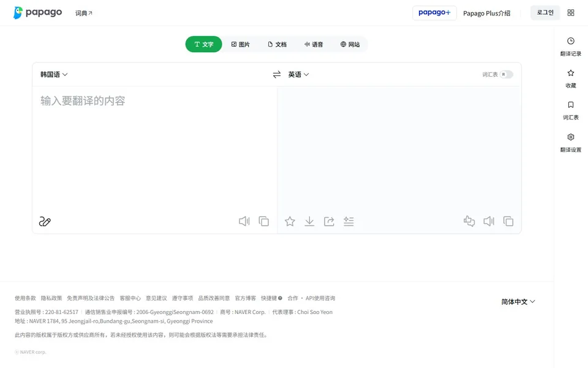This screenshot has height=368, width=588.
Task: Switch to the 网站 website tab
Action: coord(350,44)
